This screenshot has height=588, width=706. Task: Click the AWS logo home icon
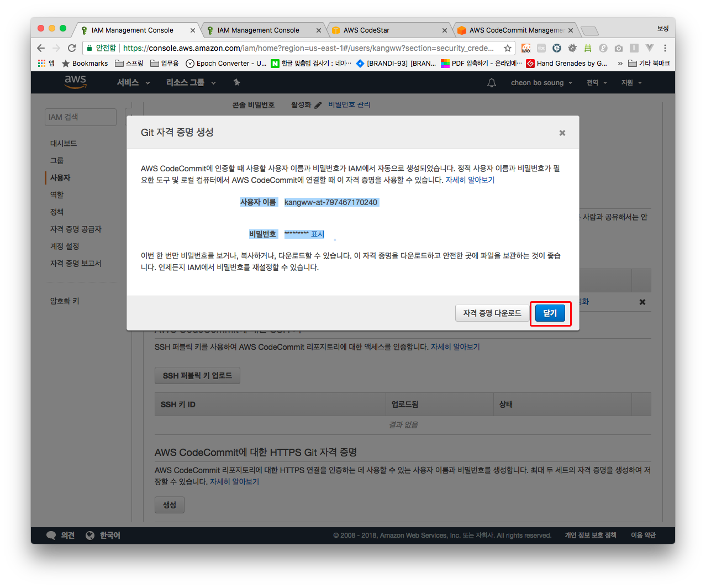point(75,82)
